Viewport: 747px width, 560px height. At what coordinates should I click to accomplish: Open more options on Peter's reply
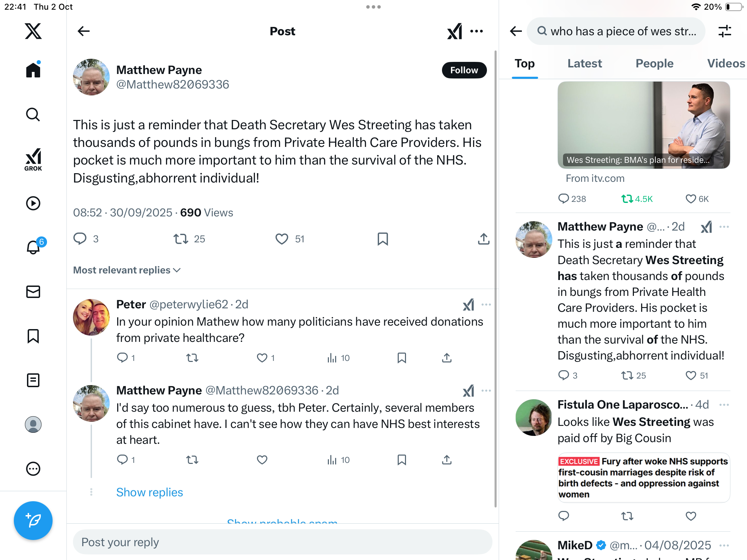click(x=486, y=305)
